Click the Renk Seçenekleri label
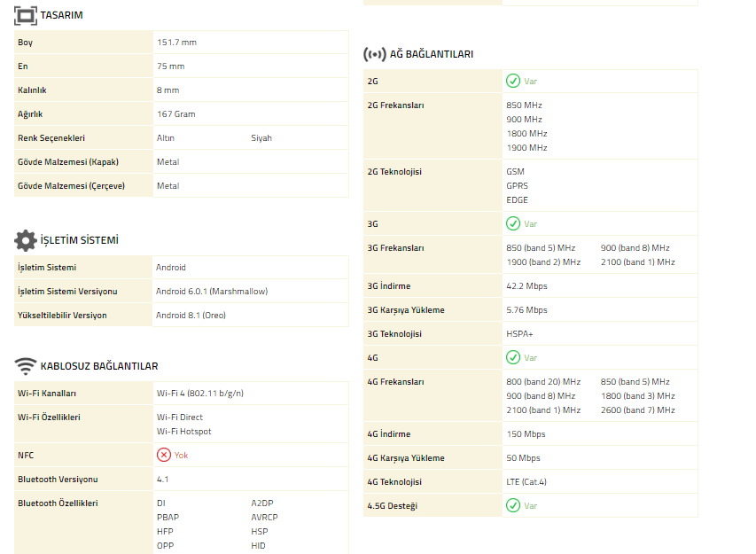This screenshot has width=756, height=554. (51, 138)
